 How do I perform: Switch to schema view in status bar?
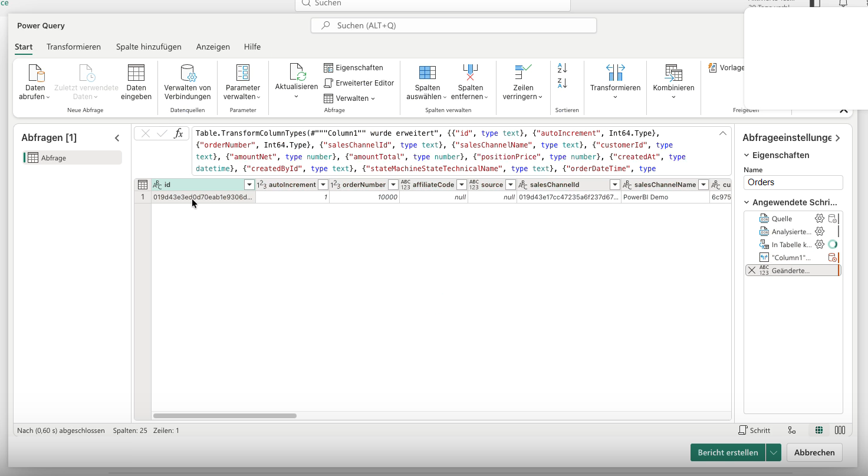tap(840, 431)
